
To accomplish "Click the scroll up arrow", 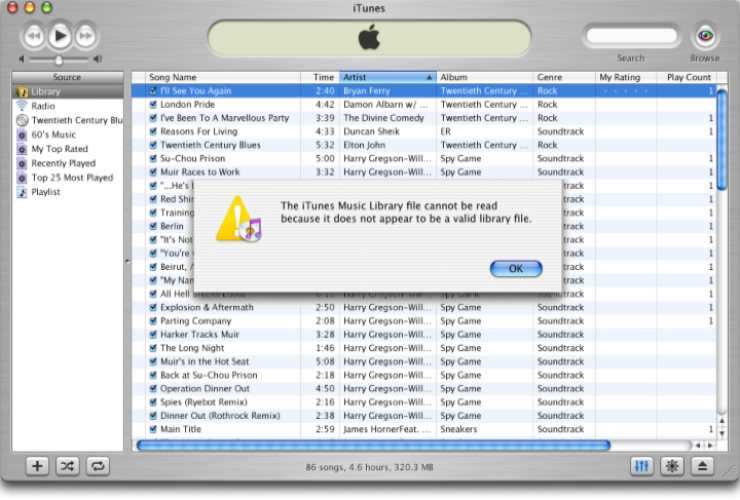I will pos(722,420).
